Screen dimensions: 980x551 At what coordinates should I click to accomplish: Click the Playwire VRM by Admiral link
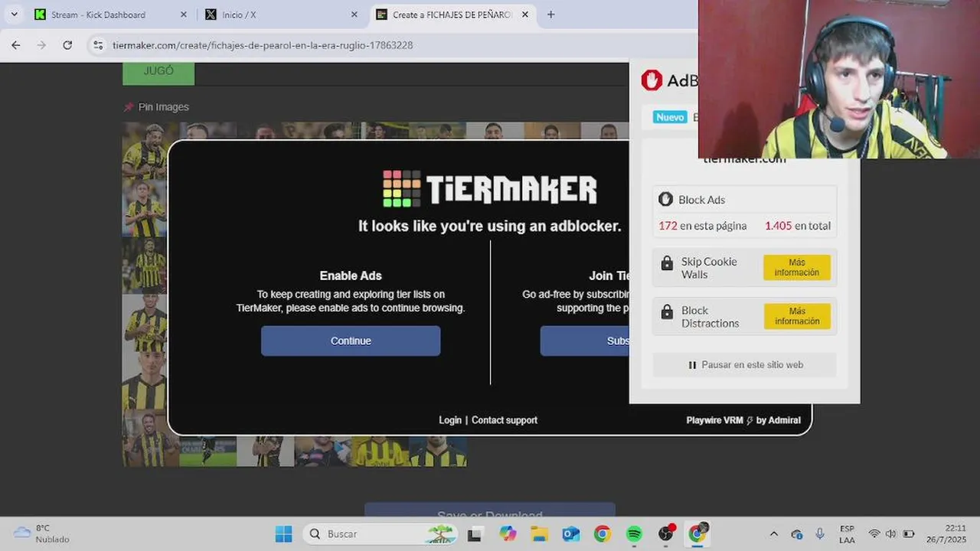point(743,420)
